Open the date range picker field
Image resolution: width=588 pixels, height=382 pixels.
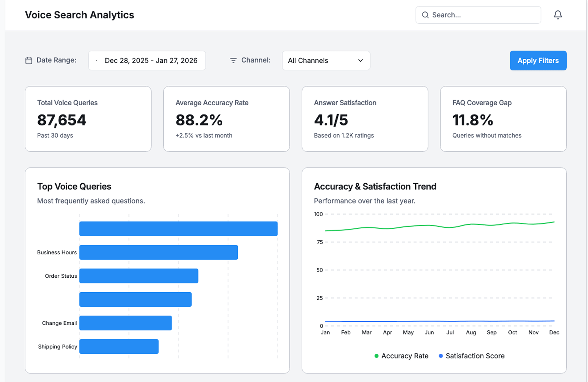147,61
